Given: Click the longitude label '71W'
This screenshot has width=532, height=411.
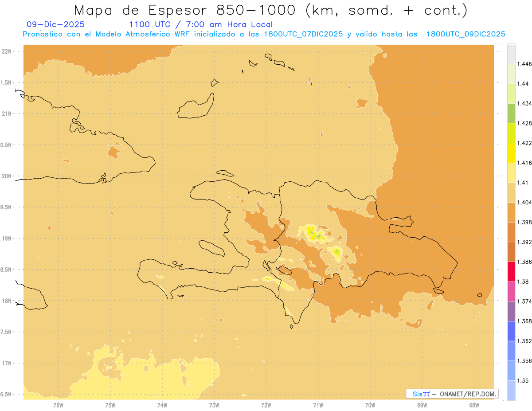Looking at the screenshot, I should [x=318, y=405].
